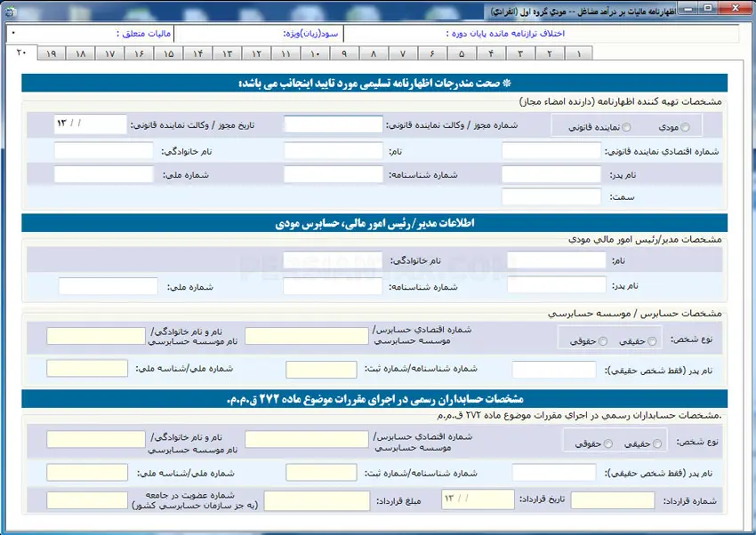This screenshot has width=756, height=535.
Task: Select tab ۴
Action: coord(491,53)
